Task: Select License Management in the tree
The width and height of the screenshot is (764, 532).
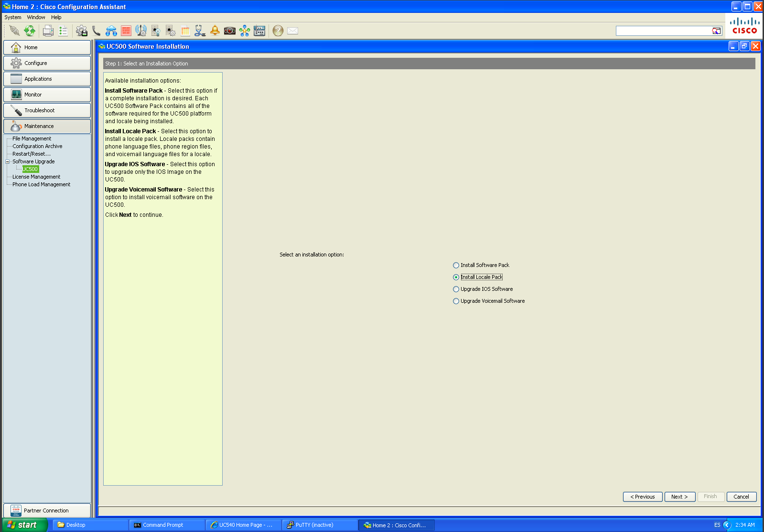Action: pos(36,177)
